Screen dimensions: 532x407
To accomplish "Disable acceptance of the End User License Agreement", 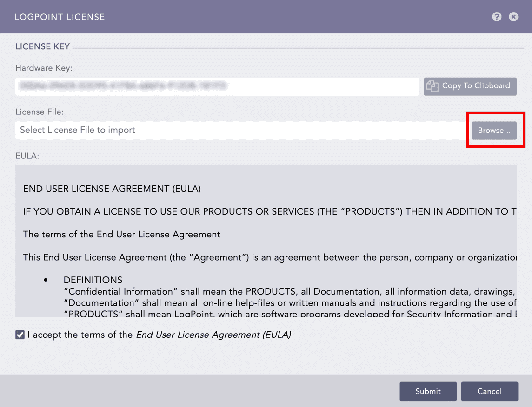I will pos(20,334).
